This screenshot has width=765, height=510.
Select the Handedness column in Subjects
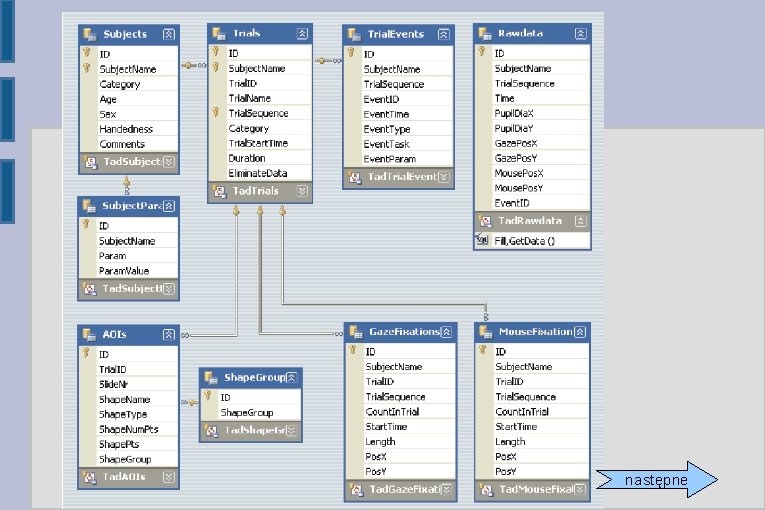(x=129, y=129)
